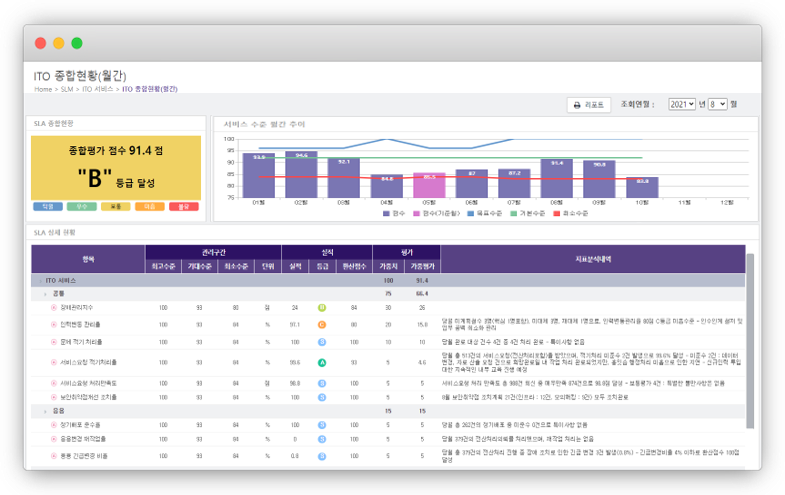Open the month 8 dropdown
Image resolution: width=785 pixels, height=495 pixels.
click(717, 104)
